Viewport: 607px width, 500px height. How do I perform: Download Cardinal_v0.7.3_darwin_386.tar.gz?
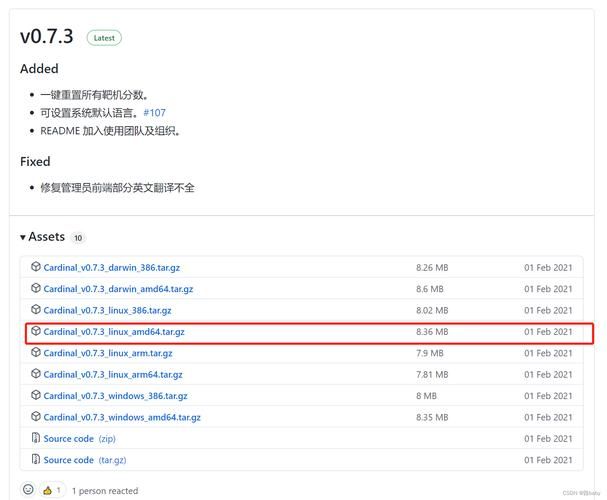tap(111, 268)
